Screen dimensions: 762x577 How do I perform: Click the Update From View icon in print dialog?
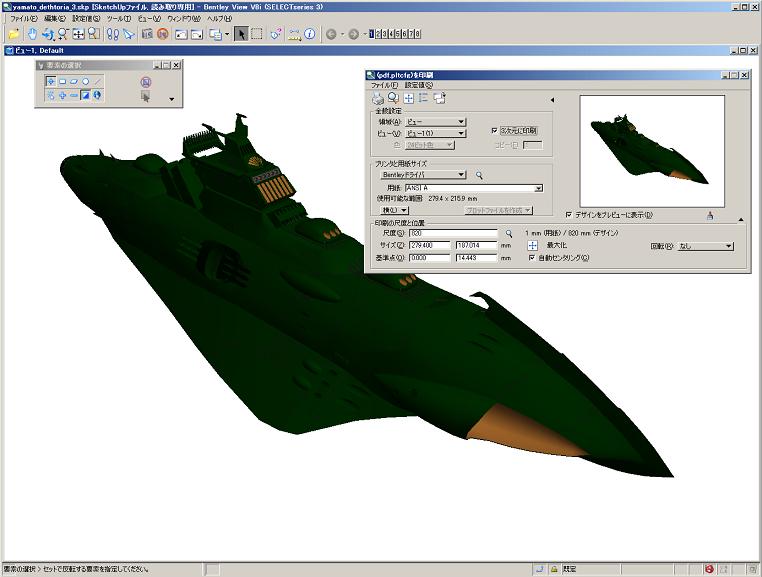coord(439,98)
